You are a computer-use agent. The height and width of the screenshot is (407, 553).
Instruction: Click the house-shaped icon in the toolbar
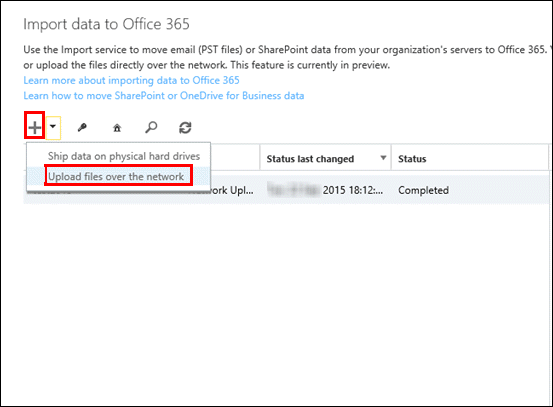[x=117, y=128]
